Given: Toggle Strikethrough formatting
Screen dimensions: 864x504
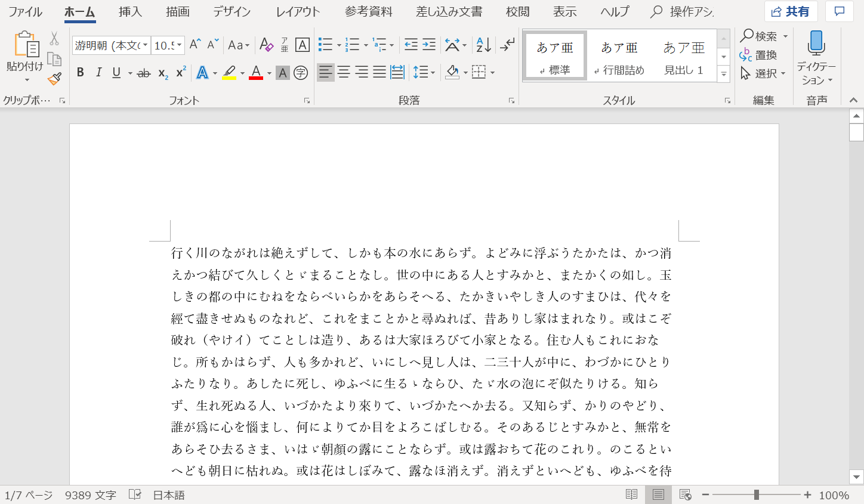Looking at the screenshot, I should click(144, 73).
